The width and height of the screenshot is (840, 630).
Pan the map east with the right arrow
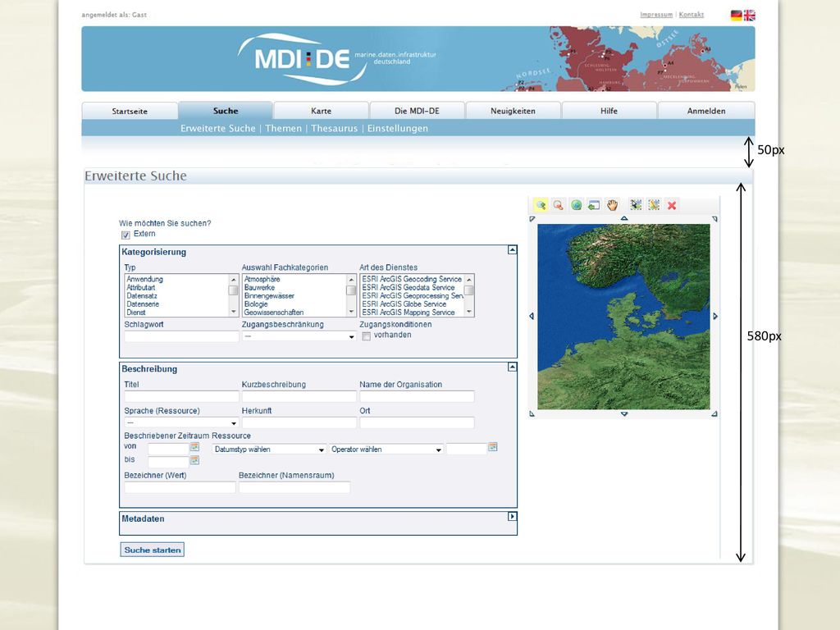point(715,316)
